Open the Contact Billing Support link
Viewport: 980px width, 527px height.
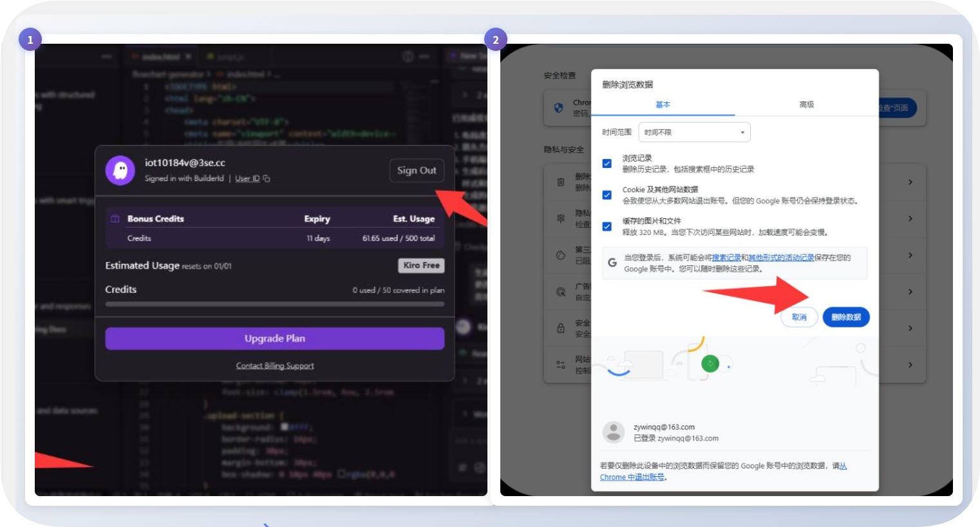point(275,365)
